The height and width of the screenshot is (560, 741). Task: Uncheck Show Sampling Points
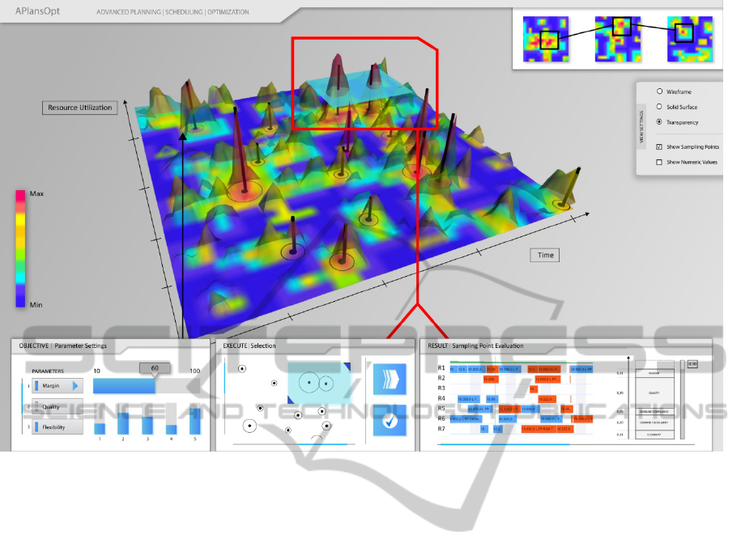659,146
